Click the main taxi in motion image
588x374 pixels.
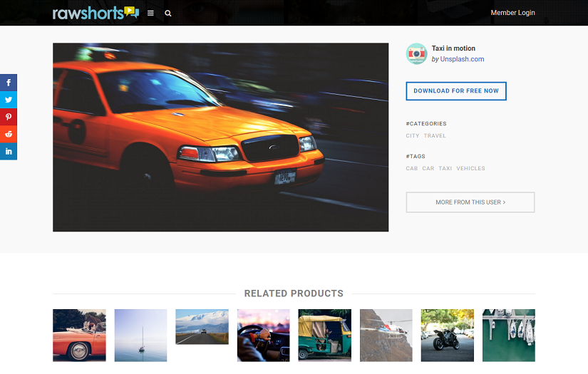click(220, 137)
